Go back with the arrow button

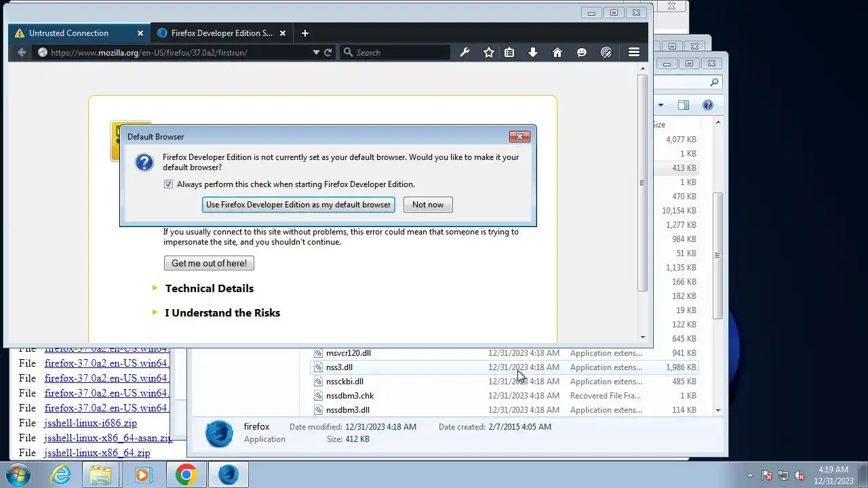tap(22, 52)
